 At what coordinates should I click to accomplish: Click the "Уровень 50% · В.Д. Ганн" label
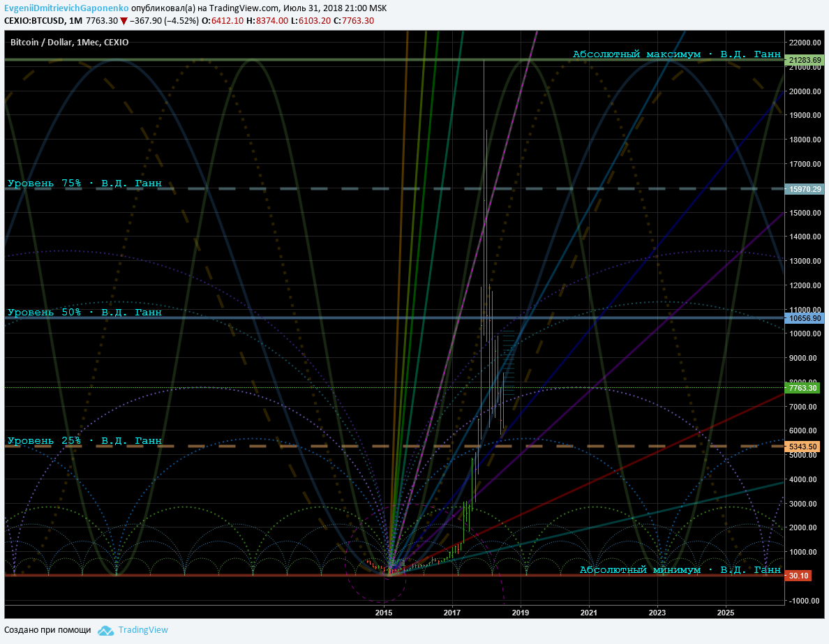(84, 312)
